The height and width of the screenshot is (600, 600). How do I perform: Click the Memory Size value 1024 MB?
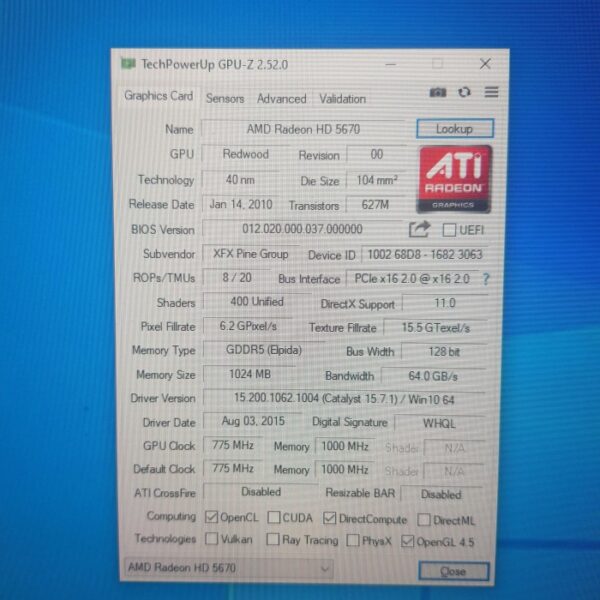(249, 374)
